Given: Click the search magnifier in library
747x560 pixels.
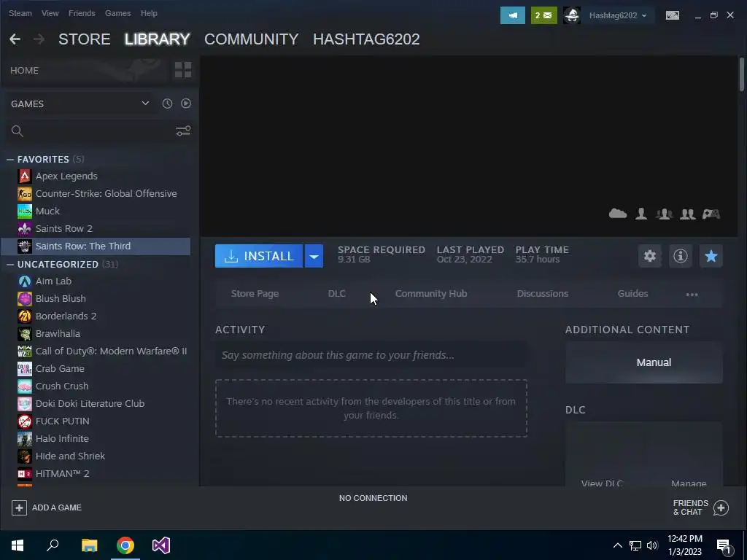Looking at the screenshot, I should (18, 131).
